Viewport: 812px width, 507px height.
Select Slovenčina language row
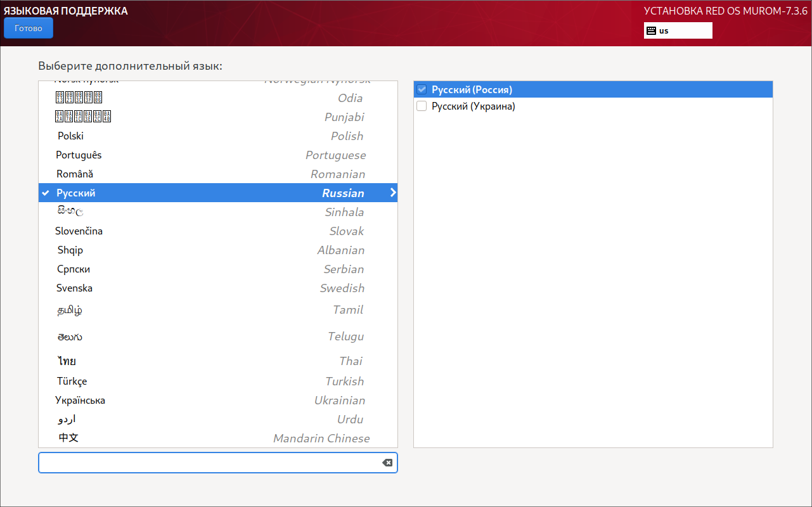click(x=217, y=231)
